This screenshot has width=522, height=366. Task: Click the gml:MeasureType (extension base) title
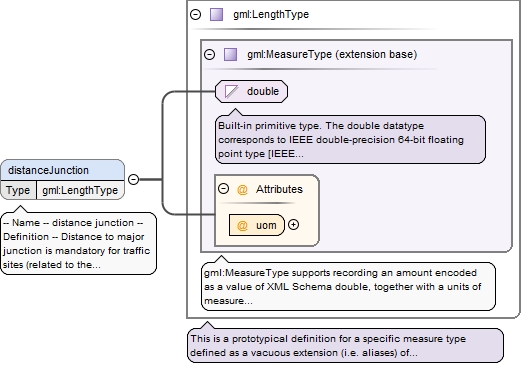332,54
